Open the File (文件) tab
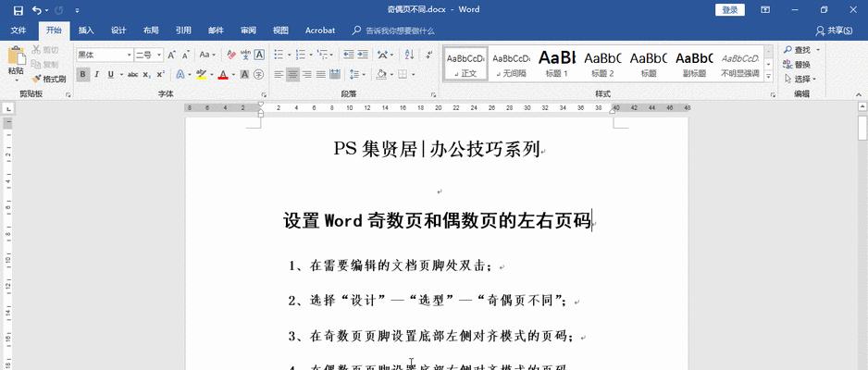 19,31
